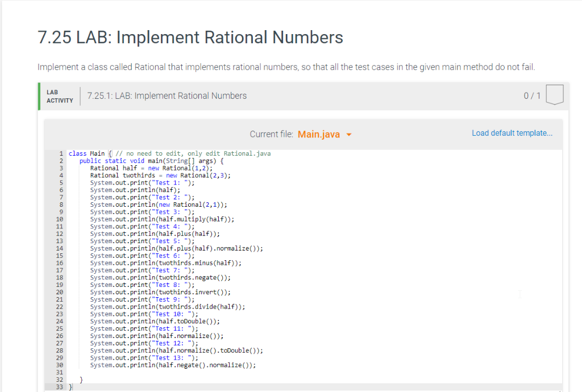
Task: Click the public static void main line
Action: 151,161
